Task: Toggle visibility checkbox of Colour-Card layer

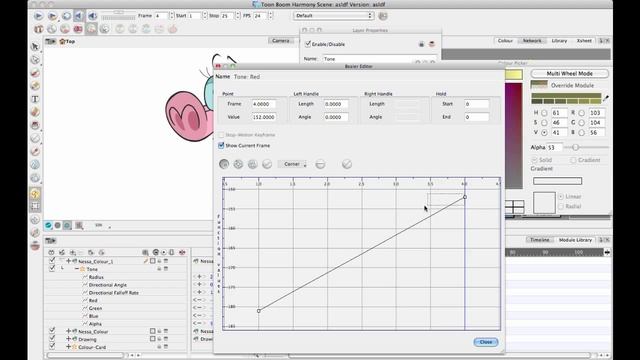Action: pyautogui.click(x=52, y=347)
